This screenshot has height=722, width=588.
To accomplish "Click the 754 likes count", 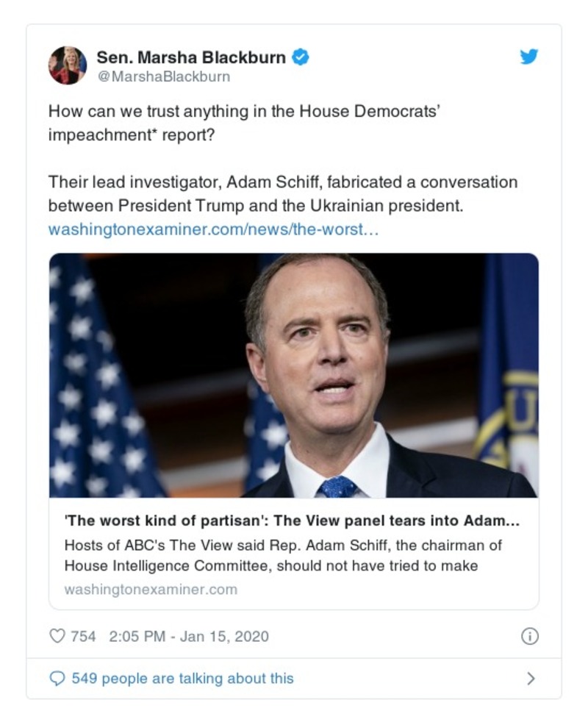I will pos(83,637).
